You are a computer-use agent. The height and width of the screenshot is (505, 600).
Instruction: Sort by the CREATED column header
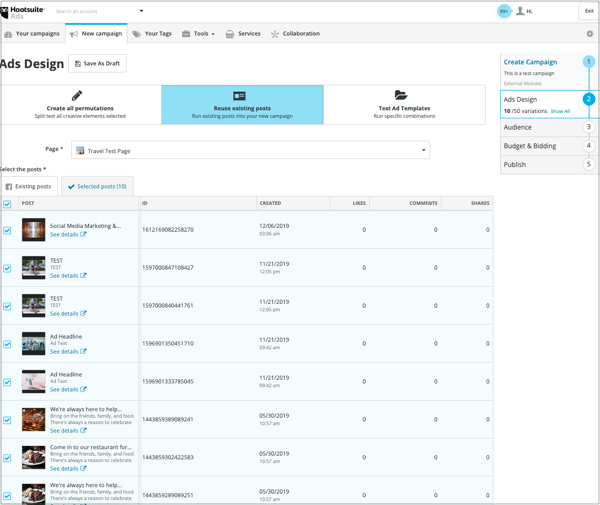click(x=271, y=203)
